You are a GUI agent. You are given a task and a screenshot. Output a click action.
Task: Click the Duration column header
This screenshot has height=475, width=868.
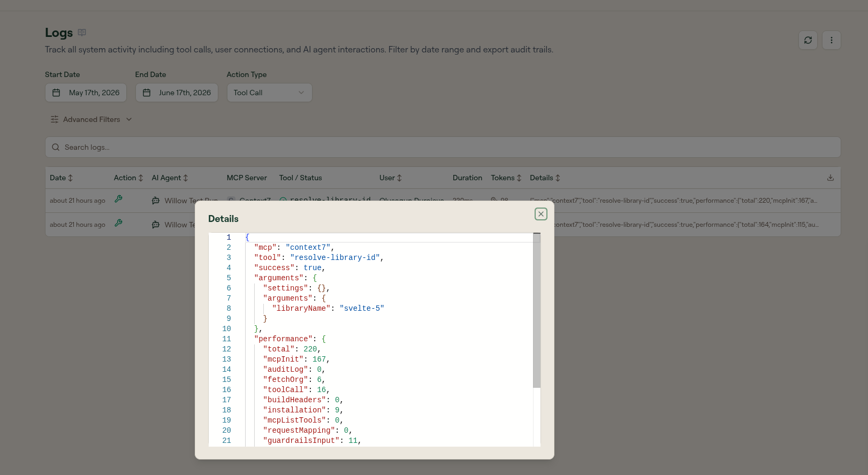point(467,178)
